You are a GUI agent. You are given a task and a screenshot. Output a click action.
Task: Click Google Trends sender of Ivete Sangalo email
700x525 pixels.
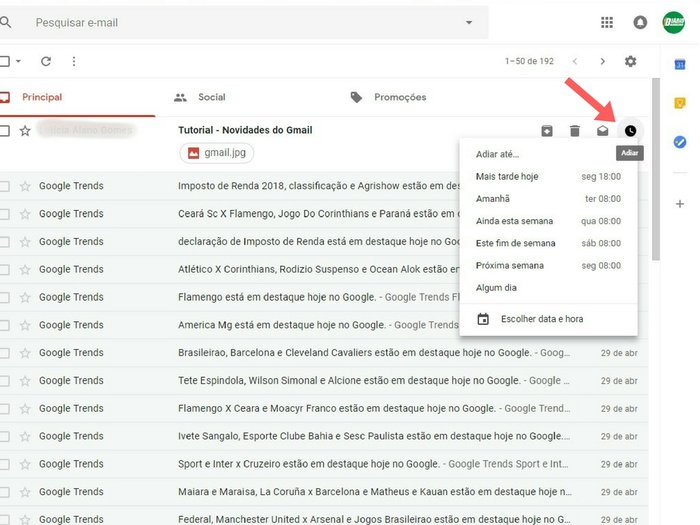71,436
